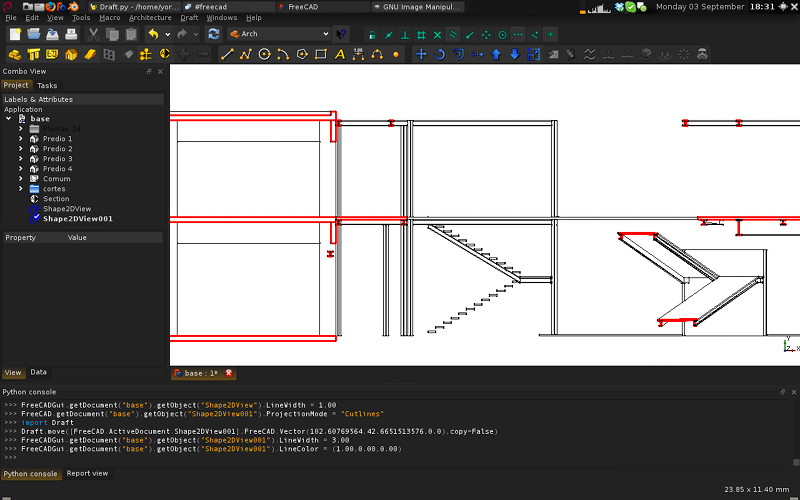Expand the Predio 3 tree node
Screen dimensions: 800x500
pyautogui.click(x=21, y=159)
